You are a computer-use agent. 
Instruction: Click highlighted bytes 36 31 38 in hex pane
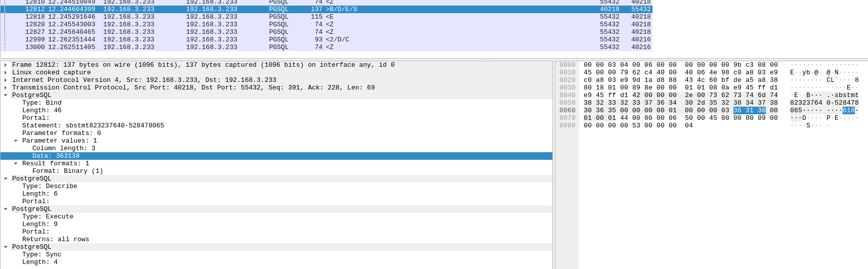coord(750,110)
